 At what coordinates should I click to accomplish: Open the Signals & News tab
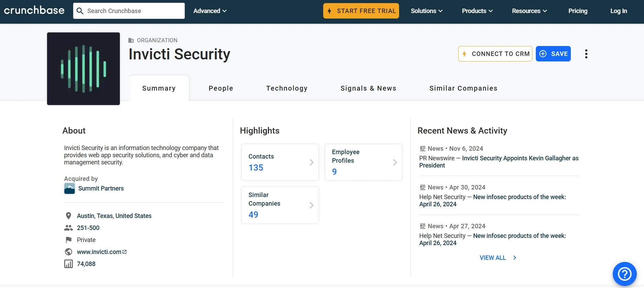click(x=368, y=88)
